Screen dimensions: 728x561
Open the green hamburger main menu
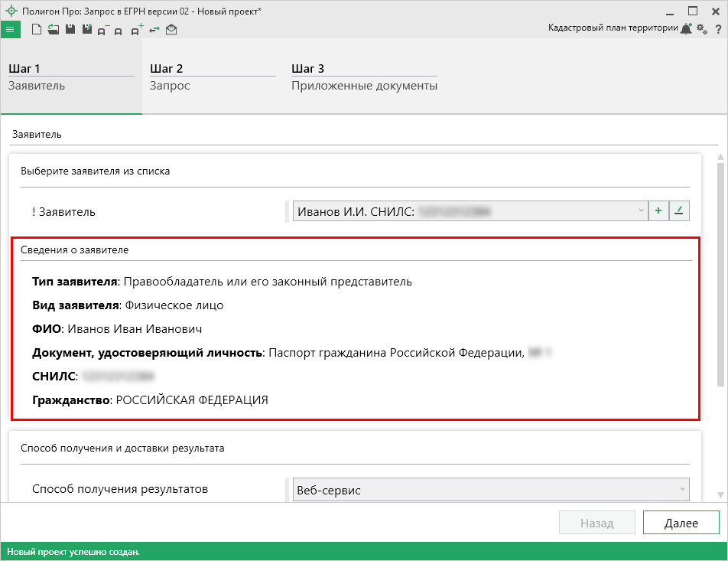pyautogui.click(x=11, y=30)
